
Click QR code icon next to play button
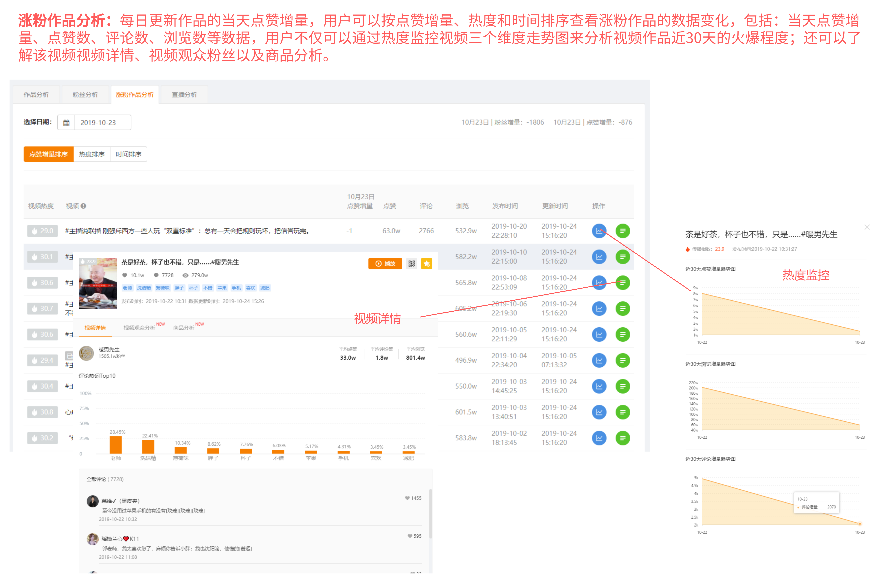[411, 263]
